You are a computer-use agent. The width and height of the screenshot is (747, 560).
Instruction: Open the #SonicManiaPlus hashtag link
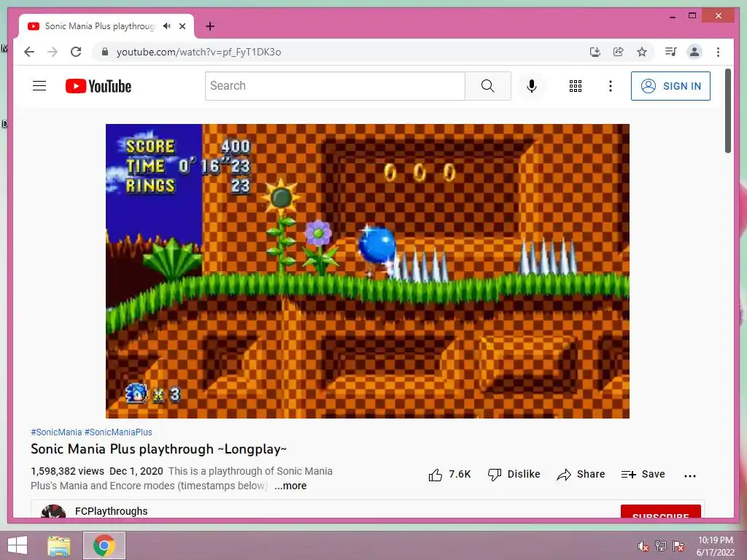[118, 432]
